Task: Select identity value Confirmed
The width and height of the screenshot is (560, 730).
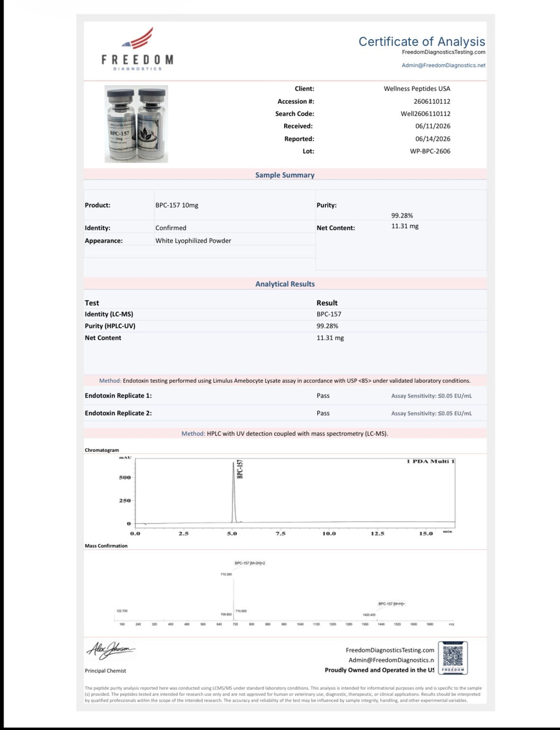Action: click(171, 228)
